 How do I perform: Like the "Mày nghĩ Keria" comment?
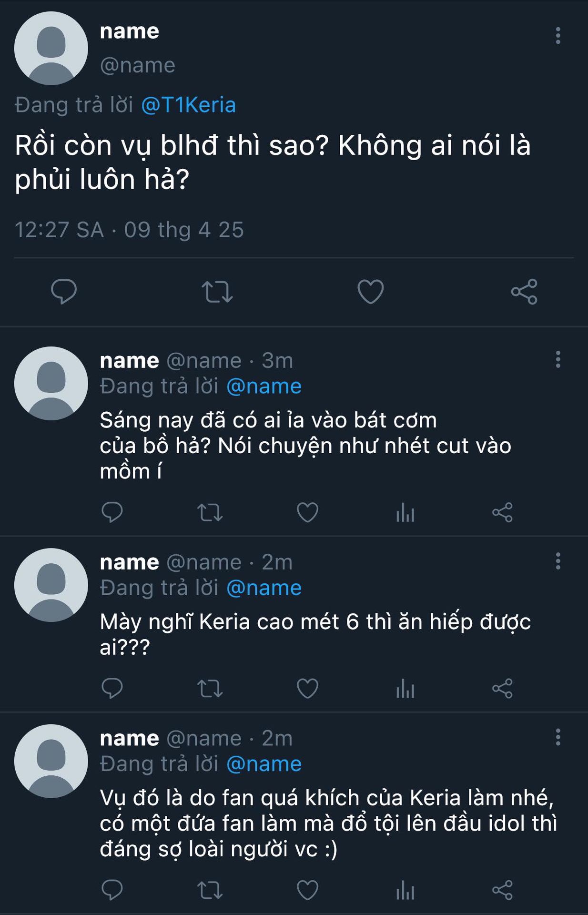307,689
